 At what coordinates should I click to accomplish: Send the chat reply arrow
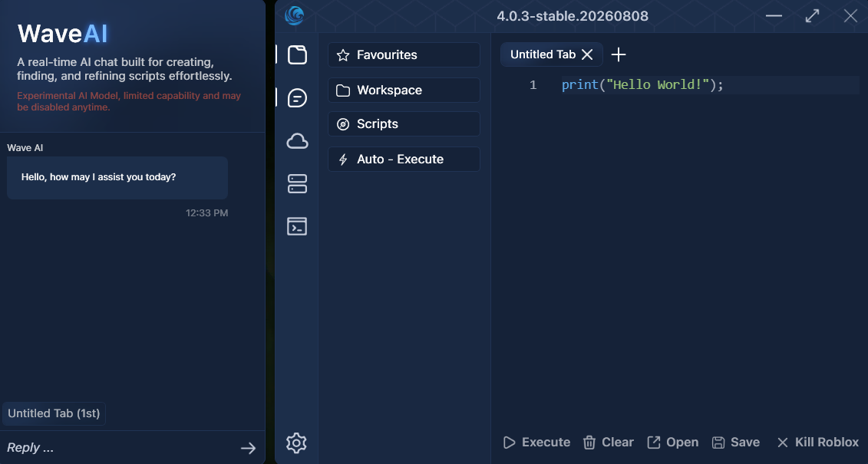pos(249,448)
